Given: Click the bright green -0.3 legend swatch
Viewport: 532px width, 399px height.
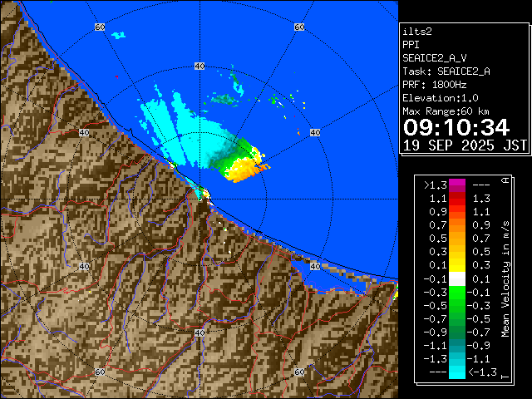Looking at the screenshot, I should 456,293.
